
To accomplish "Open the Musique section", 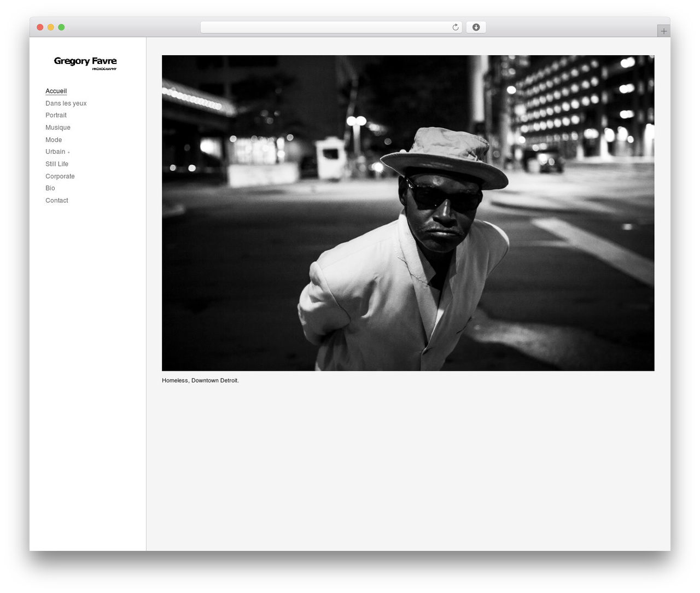I will point(58,127).
